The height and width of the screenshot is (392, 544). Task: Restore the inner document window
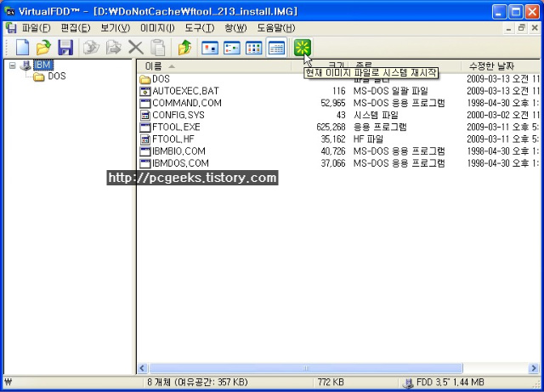pos(521,28)
